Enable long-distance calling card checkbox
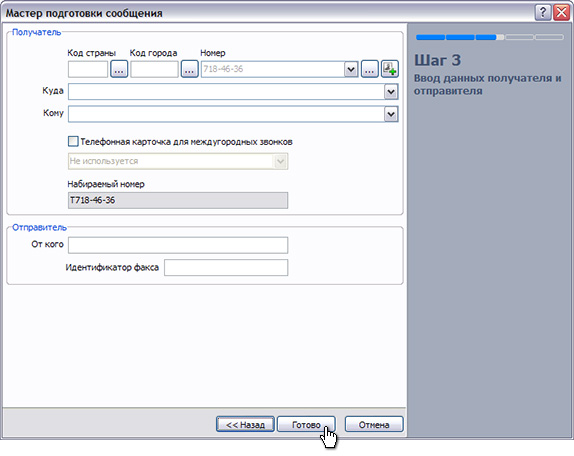574x456 pixels. pyautogui.click(x=73, y=141)
